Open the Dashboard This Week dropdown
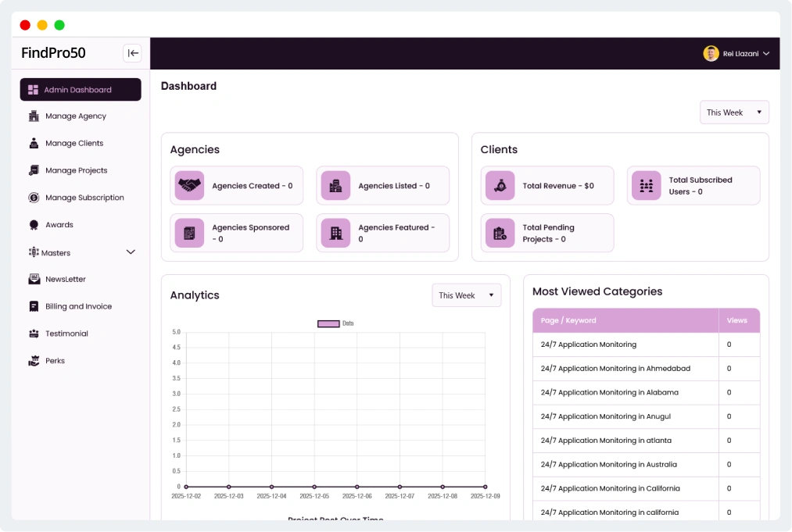This screenshot has height=532, width=792. click(x=734, y=112)
